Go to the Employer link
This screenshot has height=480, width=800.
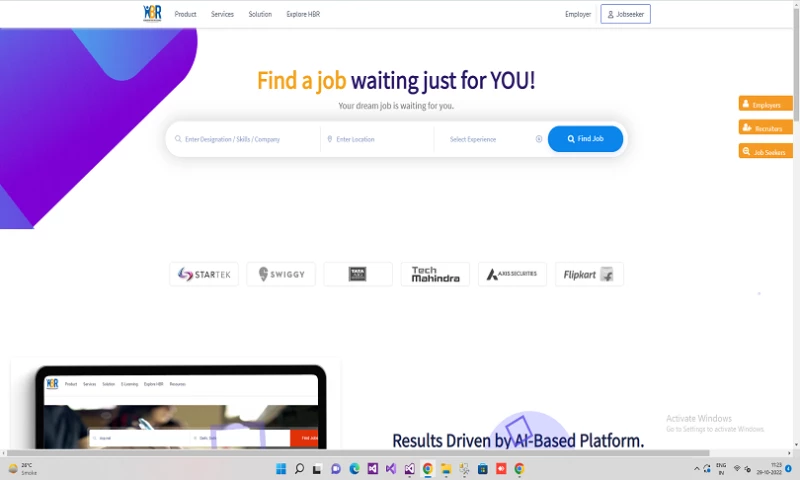point(578,14)
